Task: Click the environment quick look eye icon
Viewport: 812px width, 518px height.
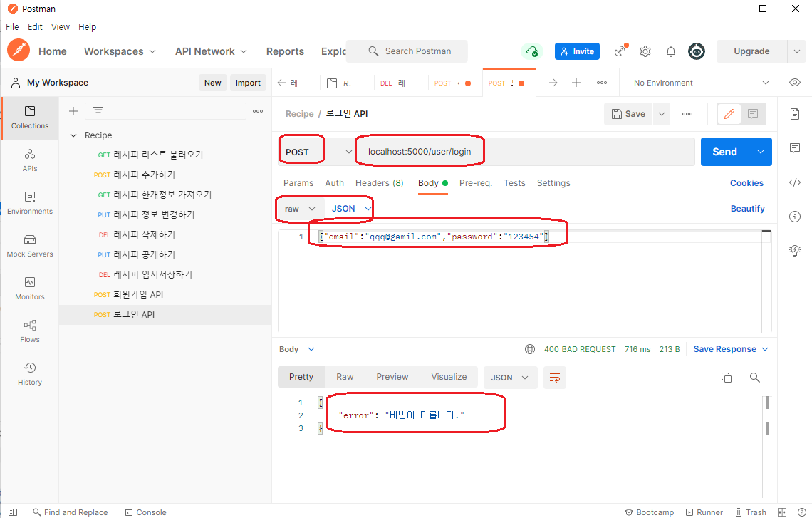Action: 795,83
